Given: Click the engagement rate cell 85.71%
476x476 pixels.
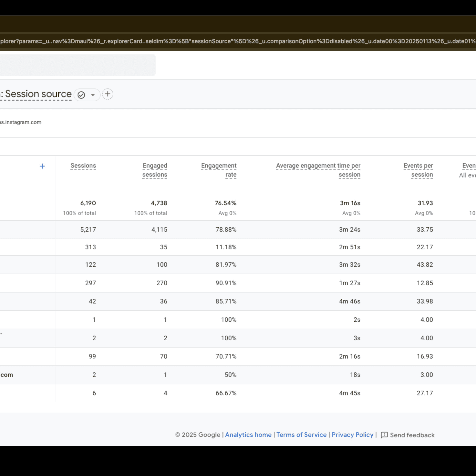Looking at the screenshot, I should point(226,301).
